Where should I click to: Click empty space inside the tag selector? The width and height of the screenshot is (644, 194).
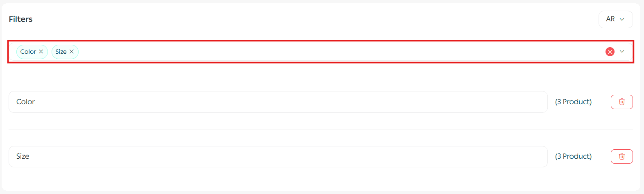(328, 52)
